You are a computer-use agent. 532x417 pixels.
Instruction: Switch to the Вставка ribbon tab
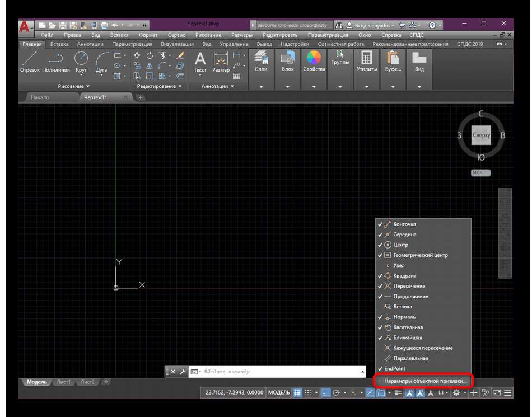pyautogui.click(x=59, y=44)
